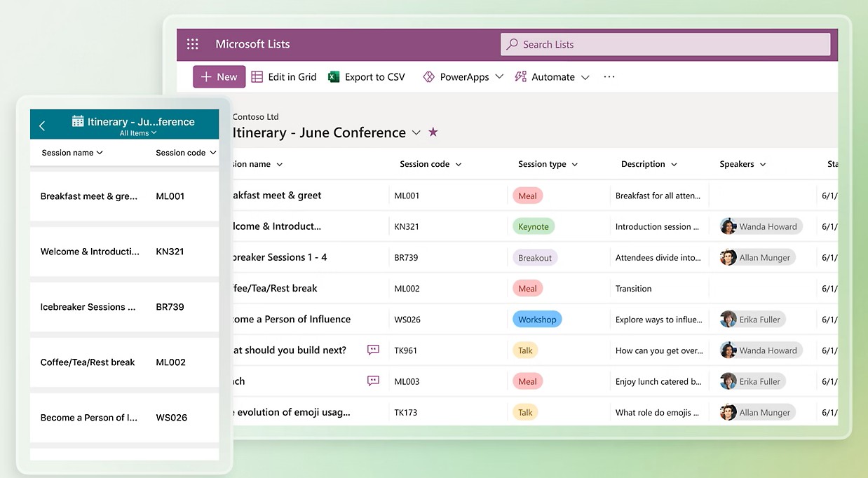Open the All Items view dropdown in mobile app
Viewport: 868px width, 478px height.
[138, 133]
